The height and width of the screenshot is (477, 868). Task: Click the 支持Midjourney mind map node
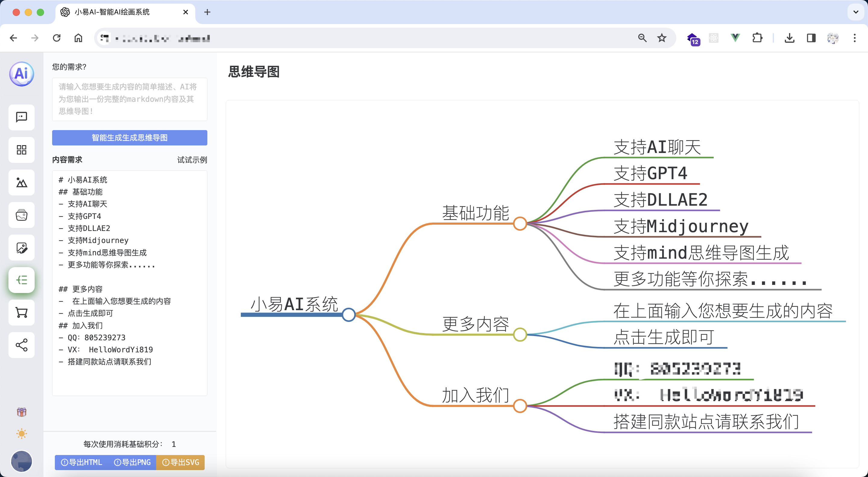coord(681,226)
